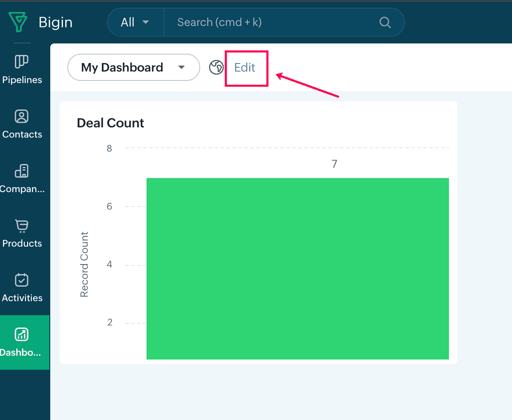Select the Dashboards chart icon
Image resolution: width=512 pixels, height=420 pixels.
[22, 334]
